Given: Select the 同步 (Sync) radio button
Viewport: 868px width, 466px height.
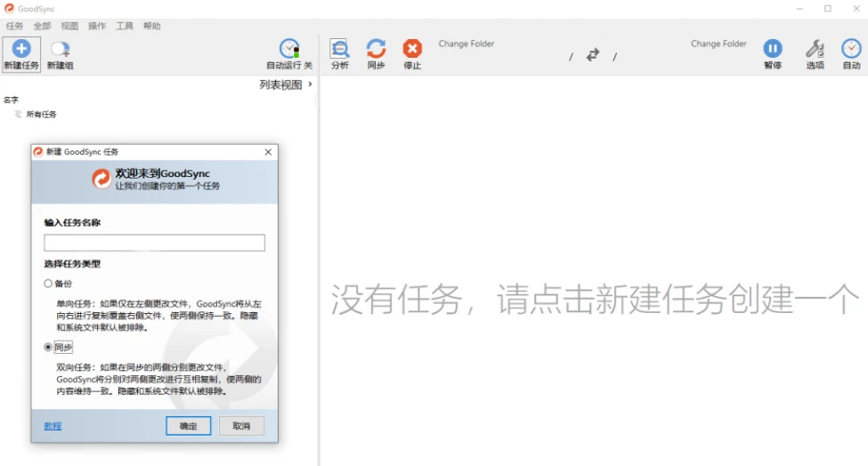Looking at the screenshot, I should pos(49,348).
